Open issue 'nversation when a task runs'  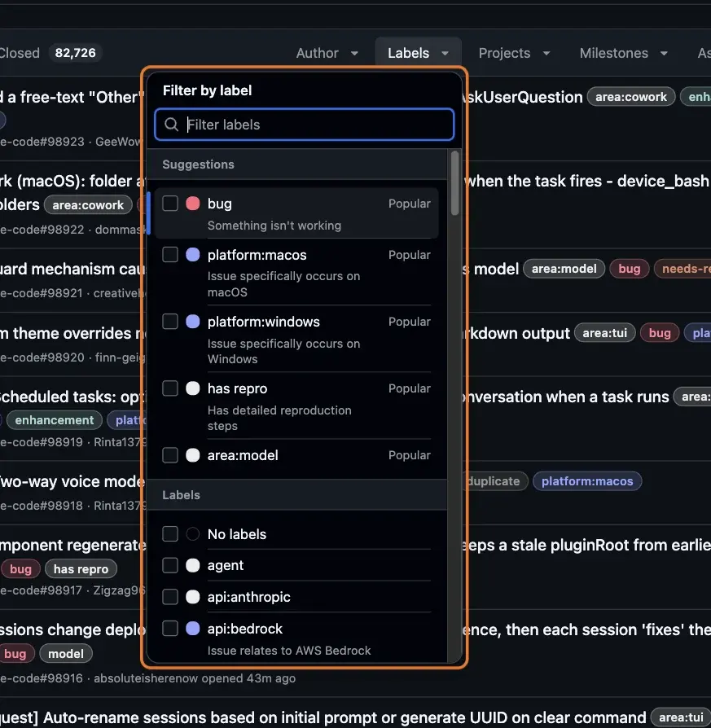[x=566, y=397]
